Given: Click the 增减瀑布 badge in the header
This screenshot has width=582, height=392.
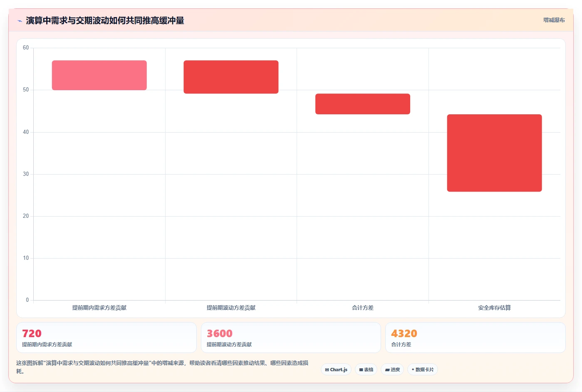Looking at the screenshot, I should coord(554,20).
